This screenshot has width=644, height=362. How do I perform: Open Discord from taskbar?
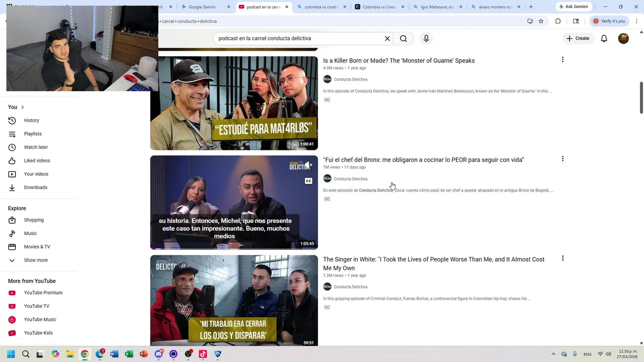(159, 354)
